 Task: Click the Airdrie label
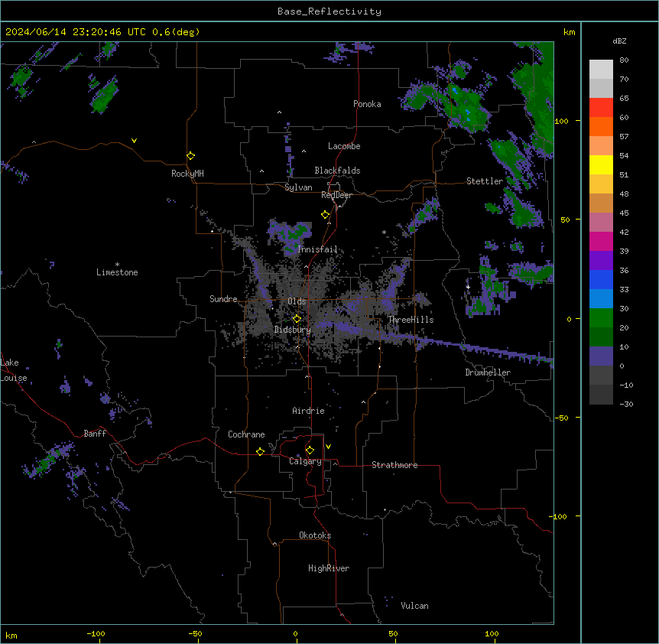[x=309, y=411]
